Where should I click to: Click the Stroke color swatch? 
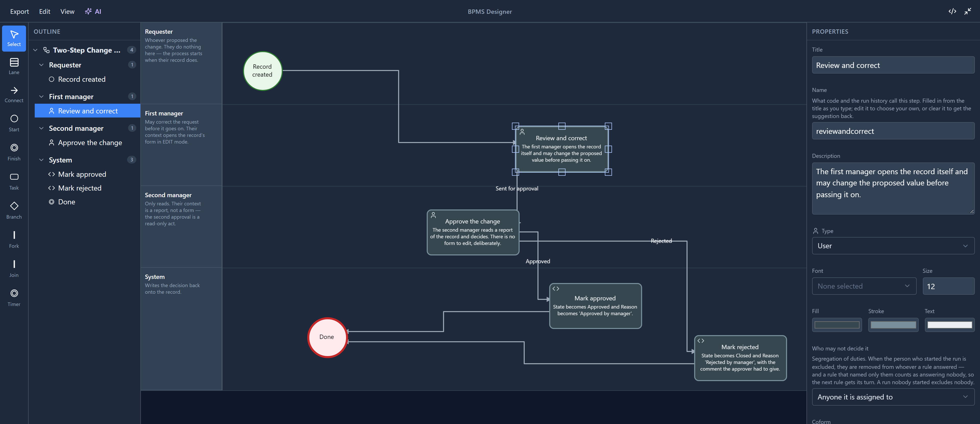893,325
